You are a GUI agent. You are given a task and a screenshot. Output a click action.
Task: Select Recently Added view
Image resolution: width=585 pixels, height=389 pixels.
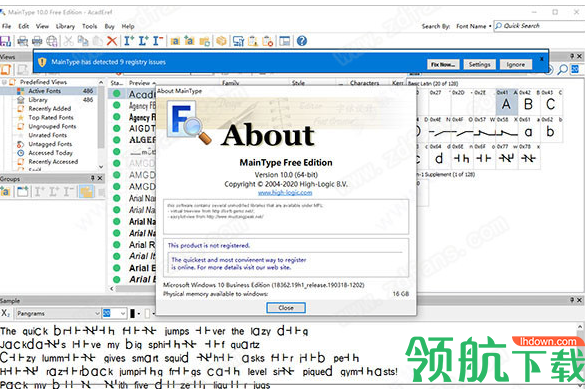50,109
